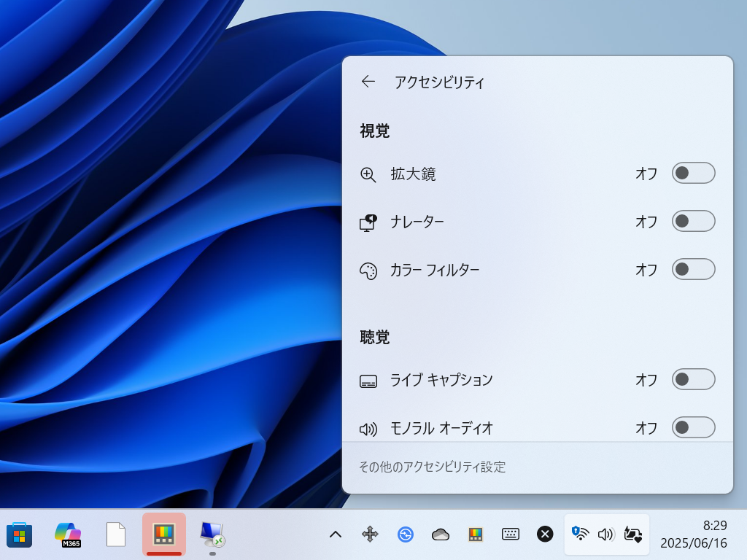Enable the モノラル オーディオ toggle

tap(693, 428)
